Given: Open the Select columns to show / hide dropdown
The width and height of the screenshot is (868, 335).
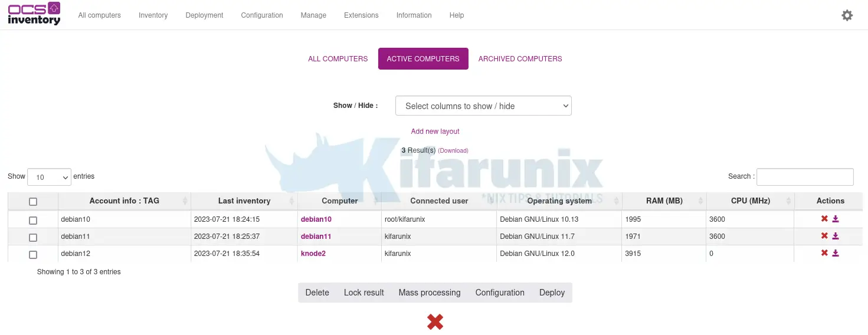Looking at the screenshot, I should coord(483,106).
